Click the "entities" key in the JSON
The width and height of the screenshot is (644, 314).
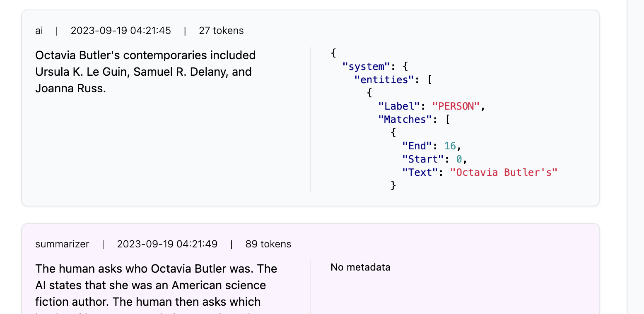click(384, 79)
